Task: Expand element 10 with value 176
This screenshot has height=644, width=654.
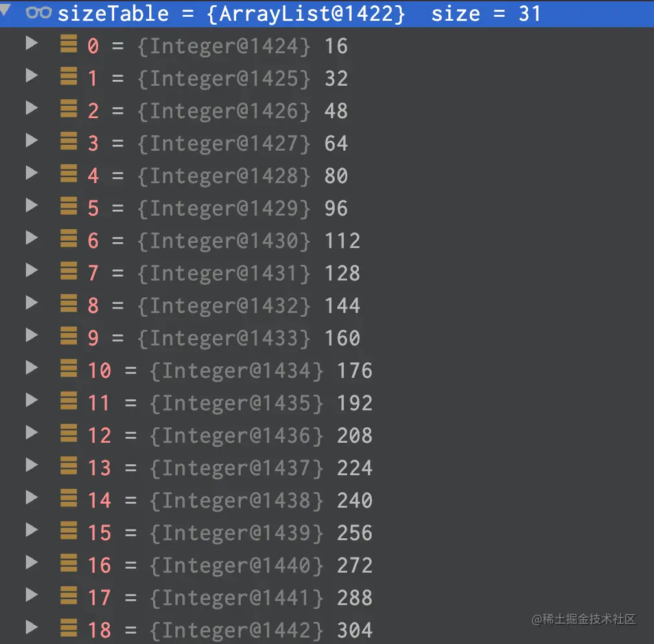Action: pos(32,367)
